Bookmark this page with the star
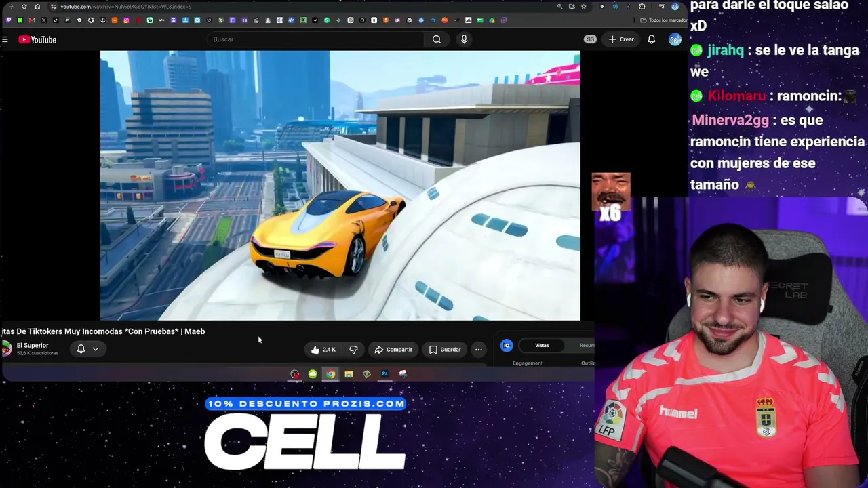868x488 pixels. [583, 7]
